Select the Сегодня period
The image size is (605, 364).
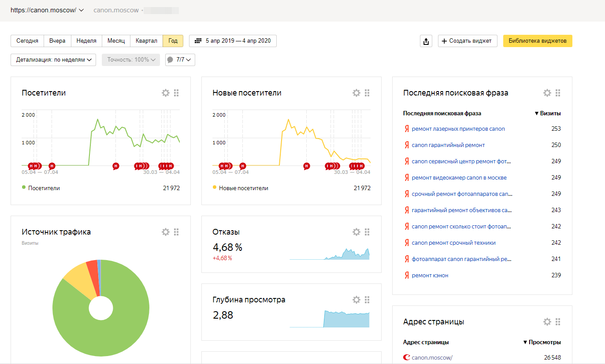pos(27,41)
